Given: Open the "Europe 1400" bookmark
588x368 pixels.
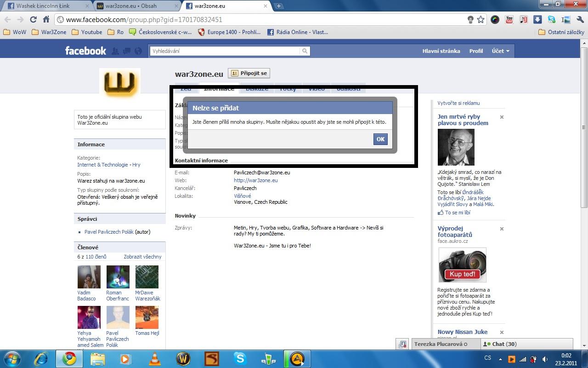Looking at the screenshot, I should [229, 32].
